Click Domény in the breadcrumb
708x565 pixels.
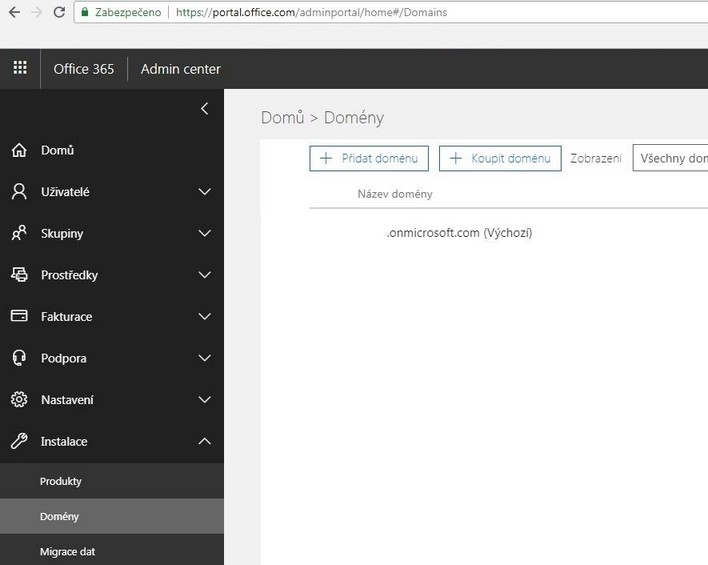[x=354, y=117]
